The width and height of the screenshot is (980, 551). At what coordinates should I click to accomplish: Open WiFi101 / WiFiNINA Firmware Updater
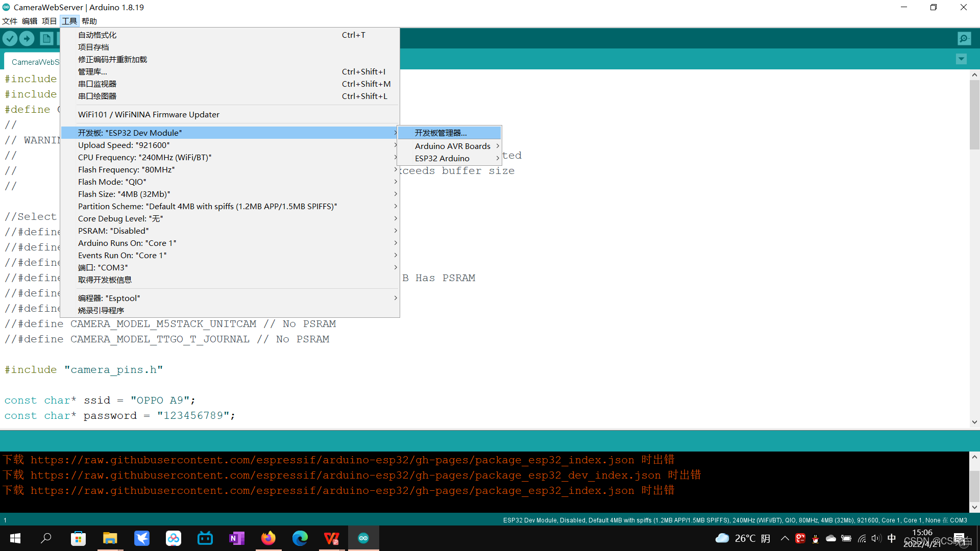[x=230, y=114]
